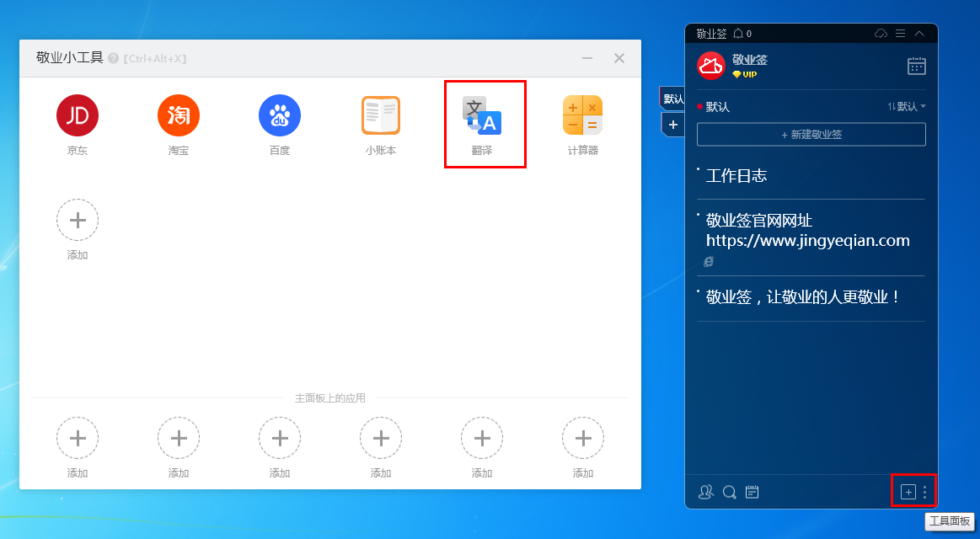Click the browser link icon under the URL
The width and height of the screenshot is (980, 539).
pyautogui.click(x=708, y=262)
